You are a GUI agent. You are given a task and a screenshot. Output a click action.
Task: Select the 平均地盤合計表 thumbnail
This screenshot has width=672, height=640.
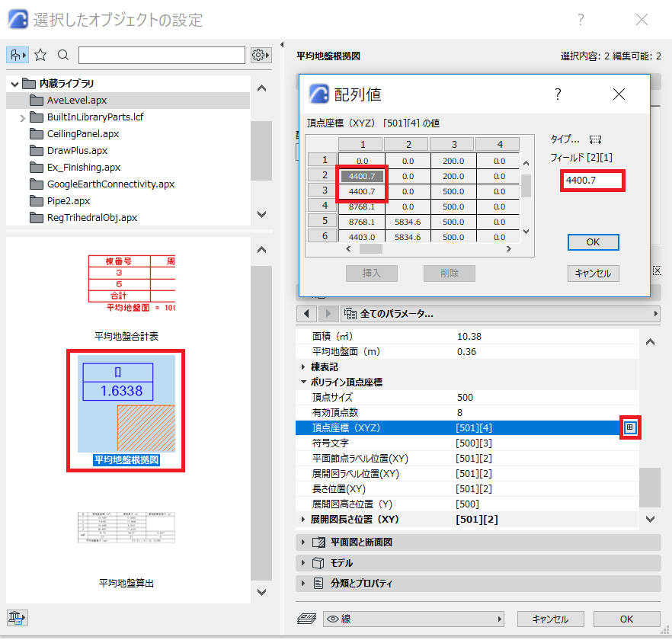tap(128, 298)
